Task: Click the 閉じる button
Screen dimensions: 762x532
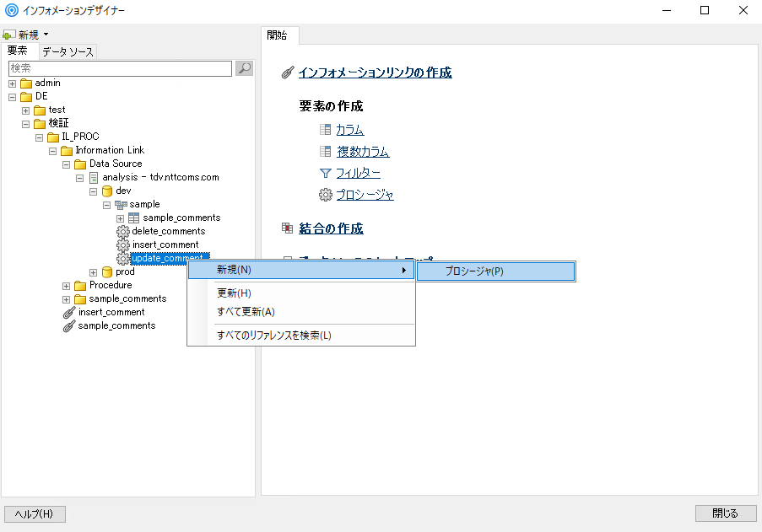Action: click(726, 513)
